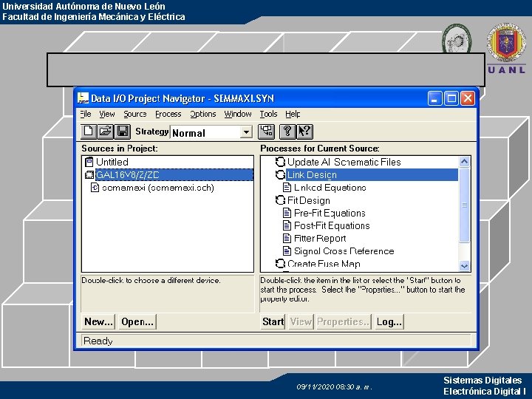Open the Source menu

135,114
